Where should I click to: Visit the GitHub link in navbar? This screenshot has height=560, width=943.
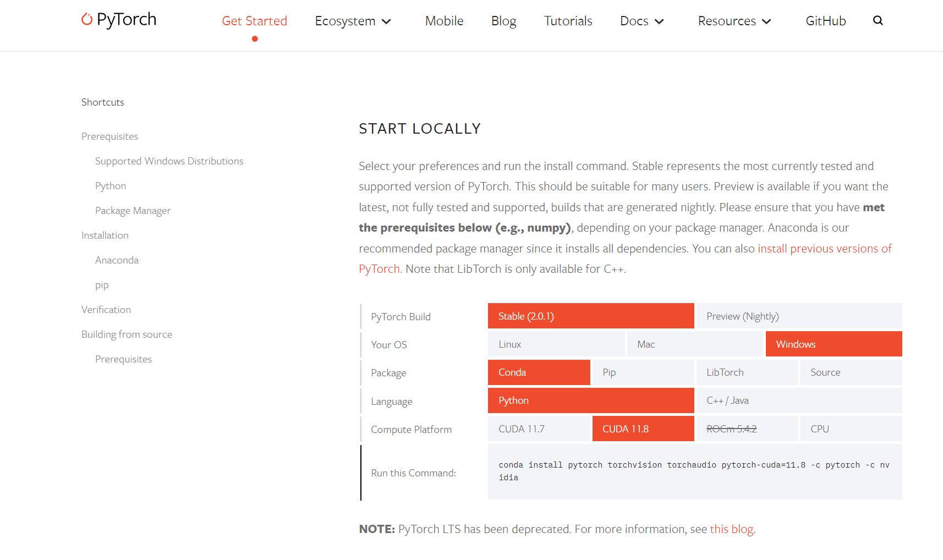825,21
